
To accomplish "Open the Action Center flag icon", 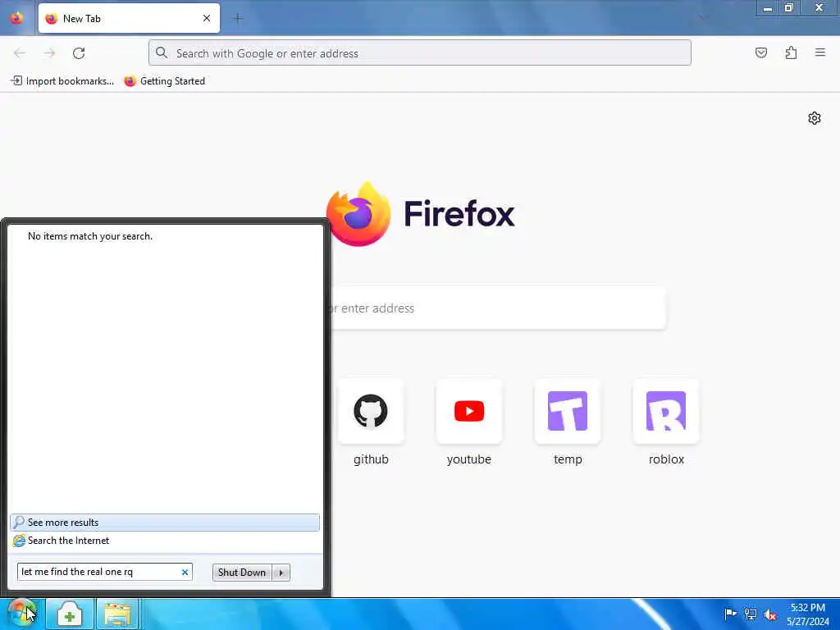I will [729, 614].
